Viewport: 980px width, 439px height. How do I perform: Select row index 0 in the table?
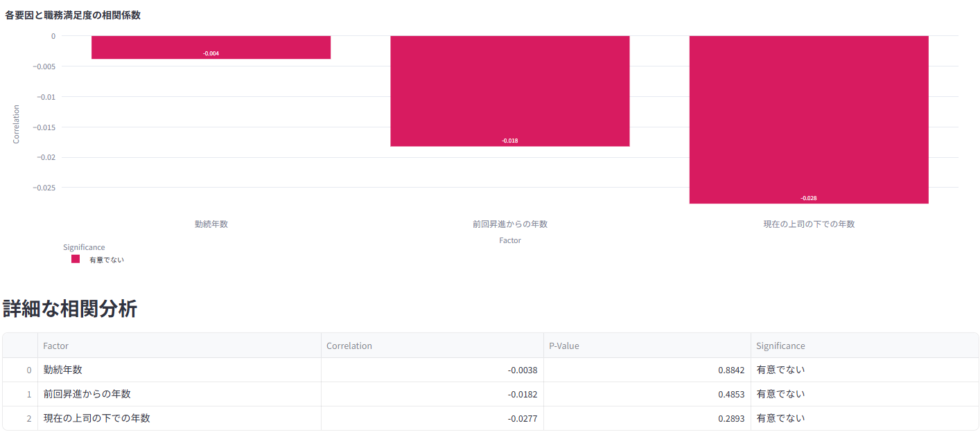(20, 370)
